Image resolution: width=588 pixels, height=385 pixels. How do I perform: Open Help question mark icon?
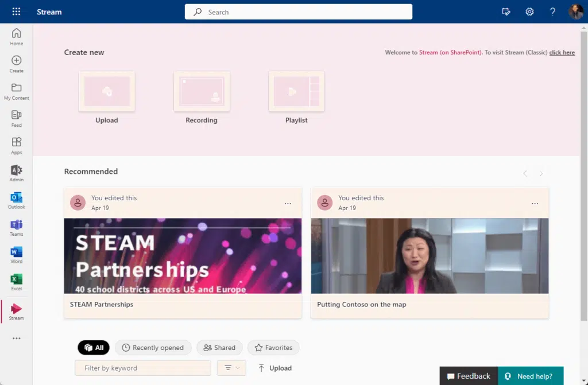[552, 11]
